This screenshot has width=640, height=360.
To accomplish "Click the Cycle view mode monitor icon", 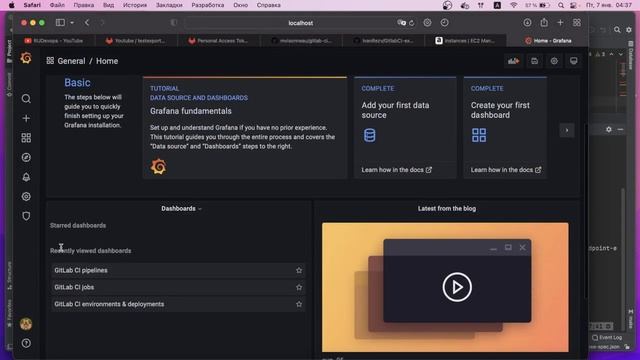I will 573,61.
